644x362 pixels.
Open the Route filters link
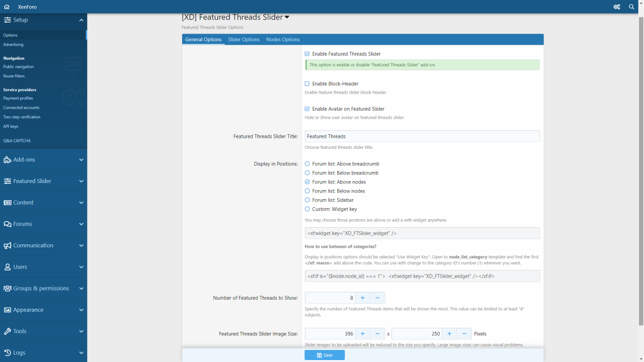click(x=14, y=76)
